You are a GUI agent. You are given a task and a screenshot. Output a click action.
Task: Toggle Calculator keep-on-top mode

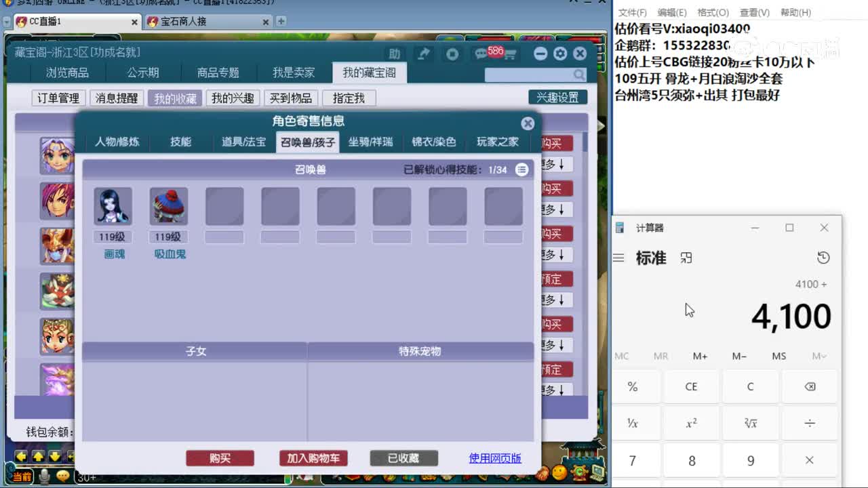686,258
